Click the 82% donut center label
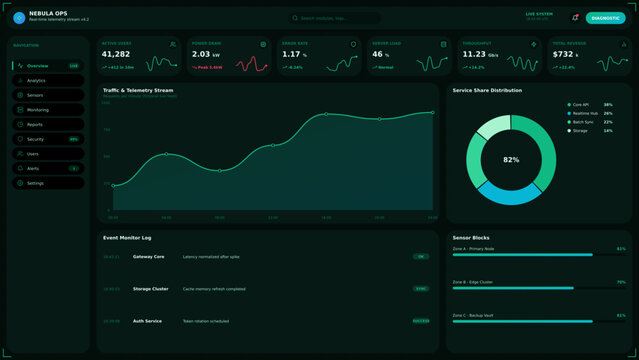The height and width of the screenshot is (360, 639). point(511,160)
